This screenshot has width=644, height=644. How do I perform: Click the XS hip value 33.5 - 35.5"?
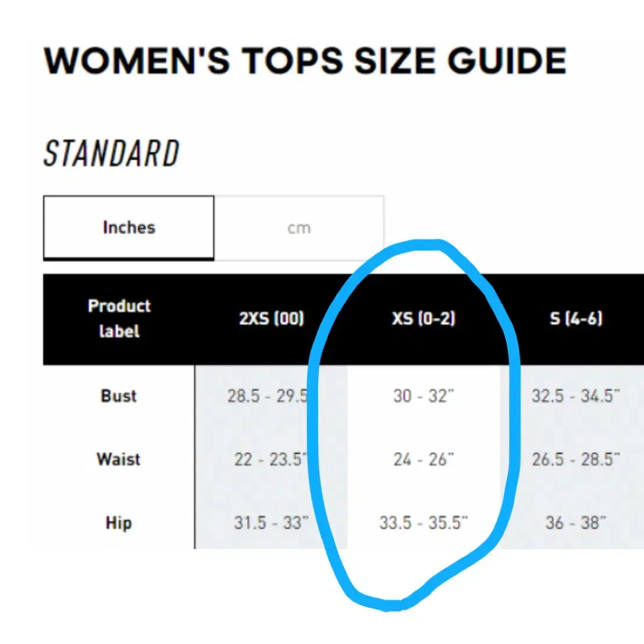click(x=424, y=523)
